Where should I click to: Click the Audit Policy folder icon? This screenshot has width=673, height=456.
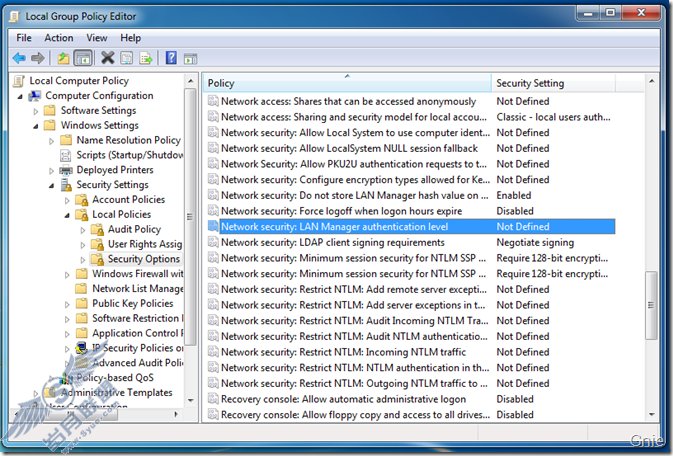pos(97,229)
